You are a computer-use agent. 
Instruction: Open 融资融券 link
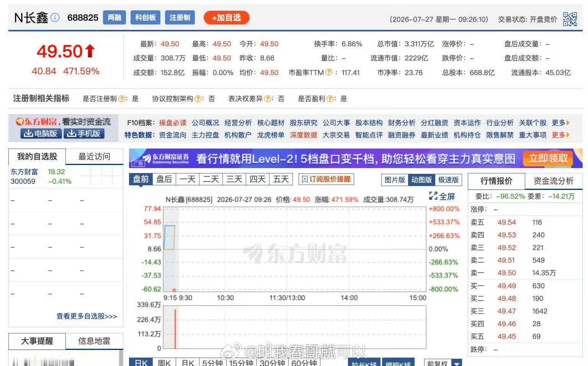tap(402, 135)
